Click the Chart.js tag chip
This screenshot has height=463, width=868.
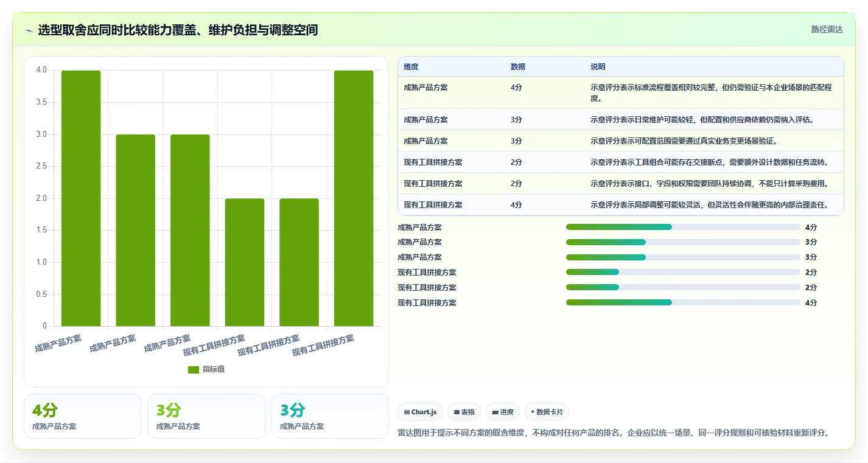[x=420, y=412]
